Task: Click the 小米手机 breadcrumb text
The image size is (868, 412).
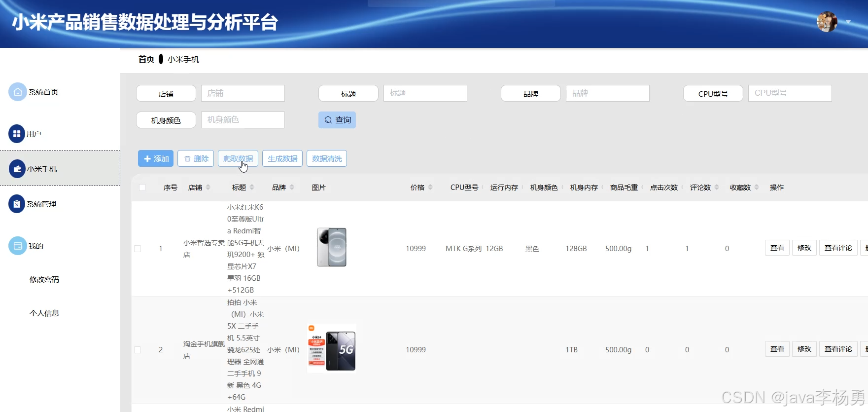Action: click(183, 59)
